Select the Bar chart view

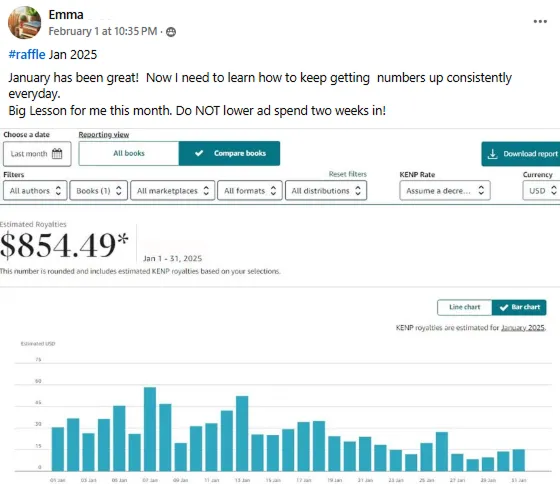(x=519, y=307)
